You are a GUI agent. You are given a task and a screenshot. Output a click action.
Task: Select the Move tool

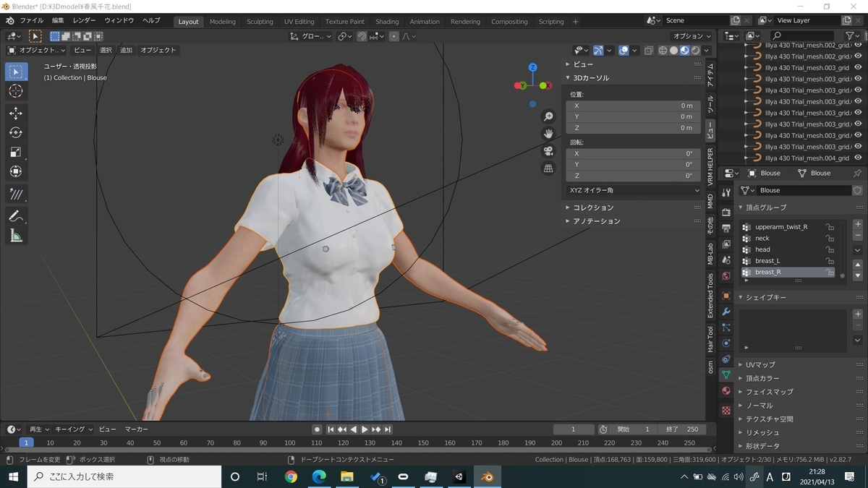click(16, 114)
